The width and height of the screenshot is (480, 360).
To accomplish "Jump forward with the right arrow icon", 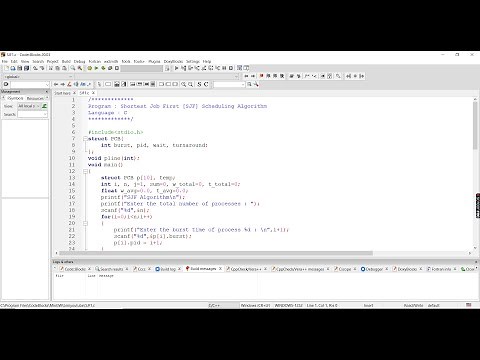I will [253, 76].
